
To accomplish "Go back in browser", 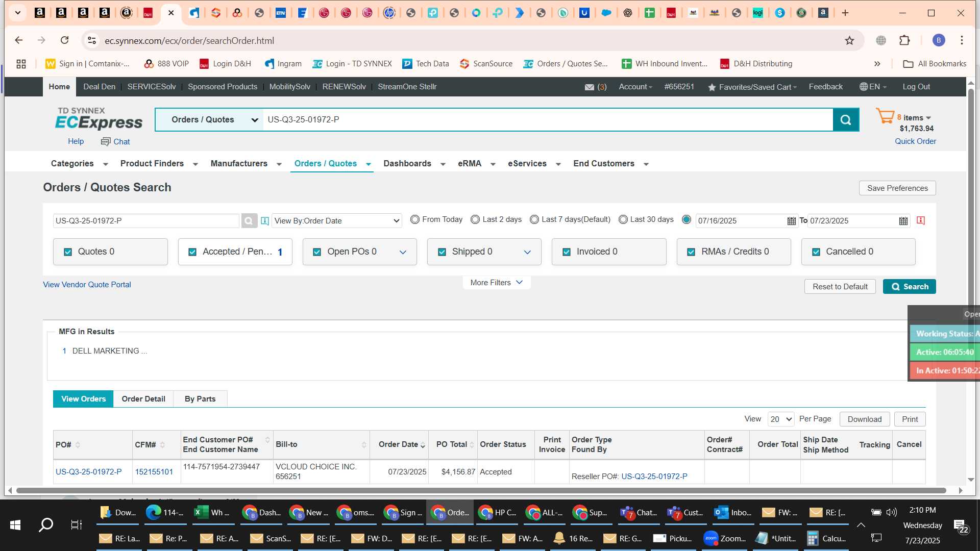I will pyautogui.click(x=19, y=40).
